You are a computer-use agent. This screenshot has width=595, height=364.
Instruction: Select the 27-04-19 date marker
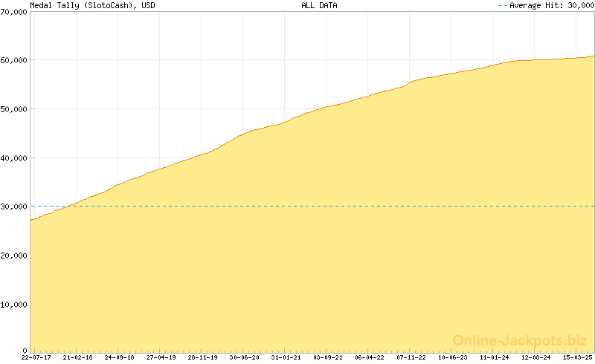pos(161,357)
